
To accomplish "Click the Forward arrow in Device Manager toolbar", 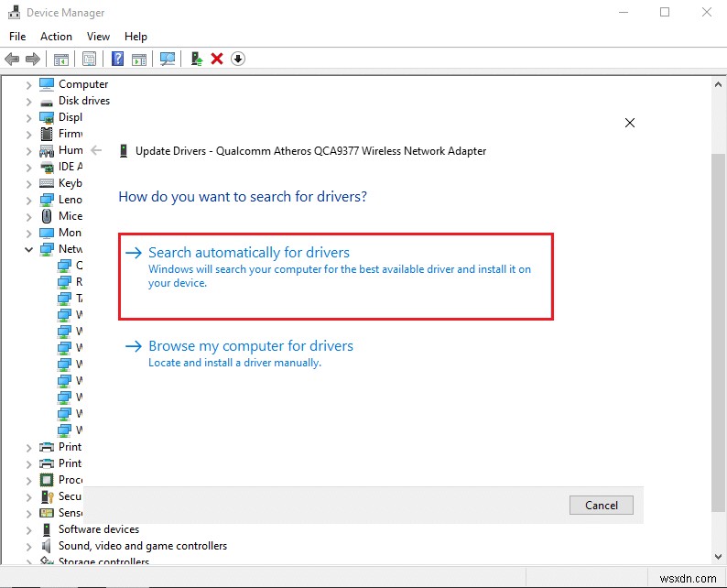I will tap(32, 59).
